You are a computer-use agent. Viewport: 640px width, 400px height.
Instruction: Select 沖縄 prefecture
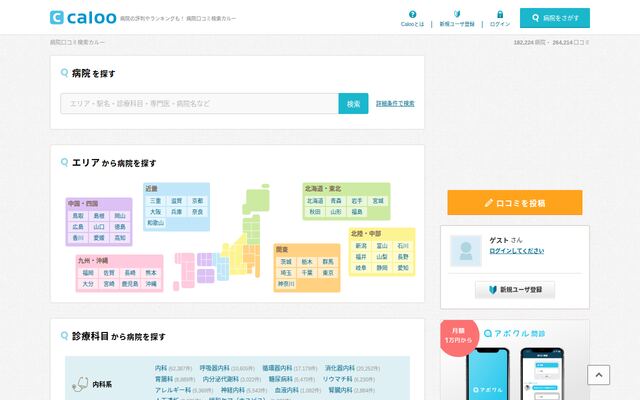(x=151, y=284)
